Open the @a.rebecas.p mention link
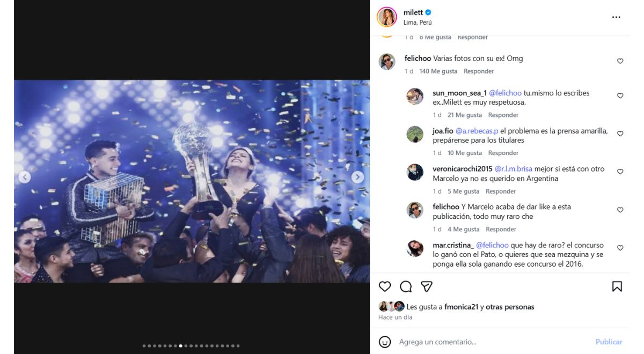The width and height of the screenshot is (644, 354). (x=477, y=131)
